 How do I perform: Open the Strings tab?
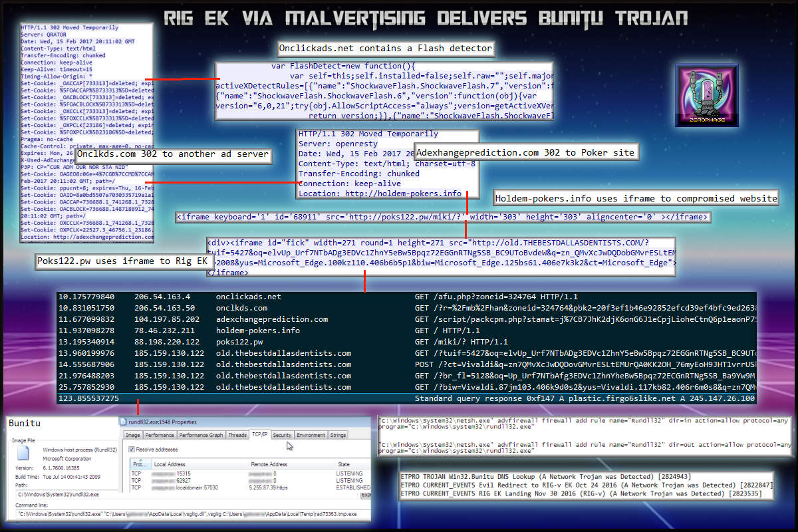click(x=338, y=435)
